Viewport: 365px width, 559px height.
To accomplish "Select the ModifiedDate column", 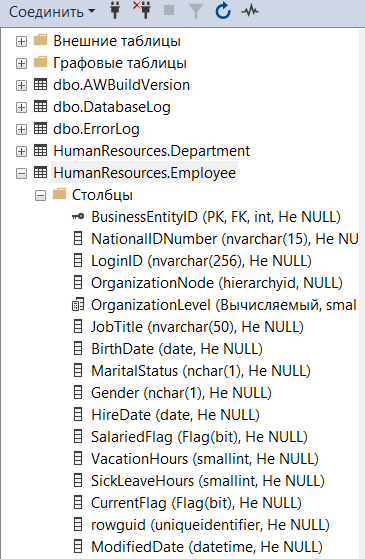I will [207, 547].
